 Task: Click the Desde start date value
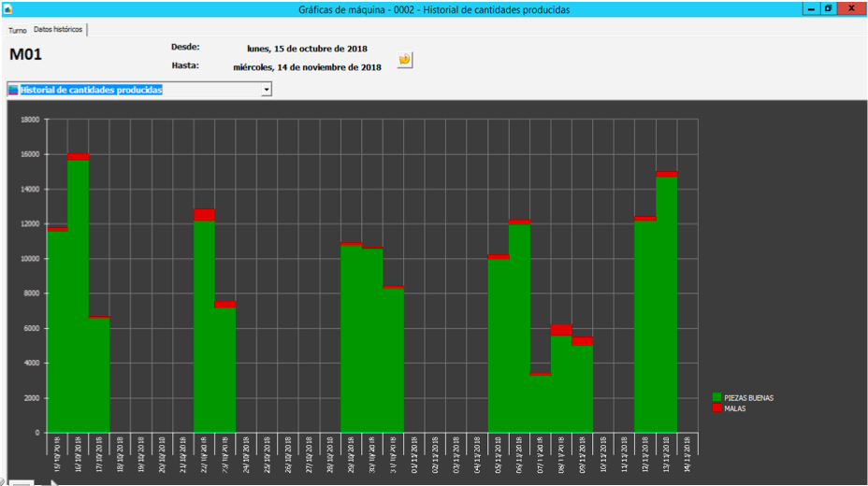point(307,49)
